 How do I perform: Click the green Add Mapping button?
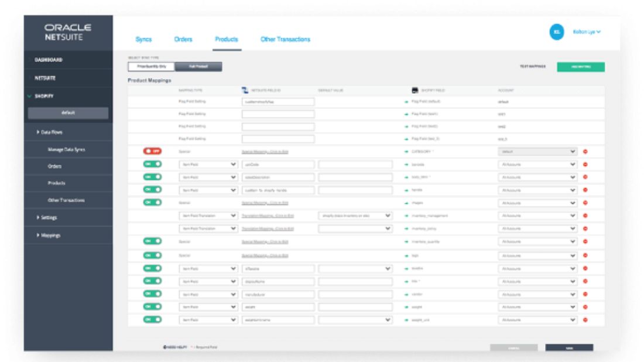(580, 67)
